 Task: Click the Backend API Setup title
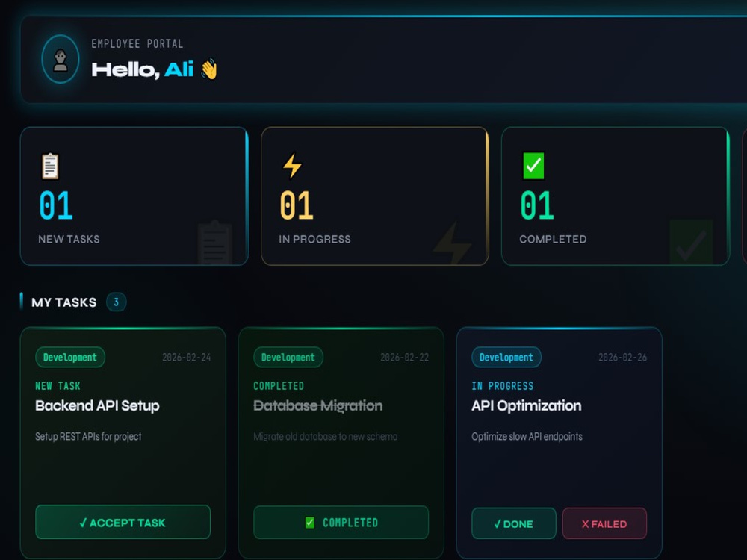97,405
